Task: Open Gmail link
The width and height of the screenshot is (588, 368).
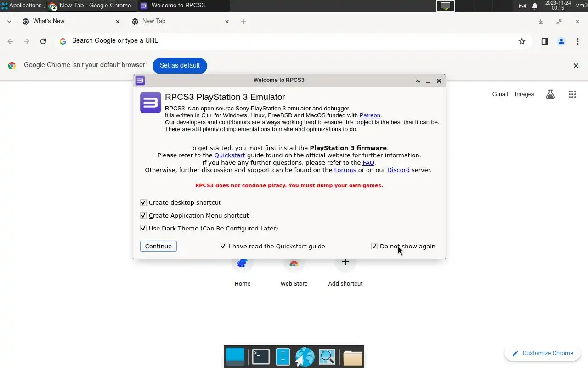Action: (x=500, y=94)
